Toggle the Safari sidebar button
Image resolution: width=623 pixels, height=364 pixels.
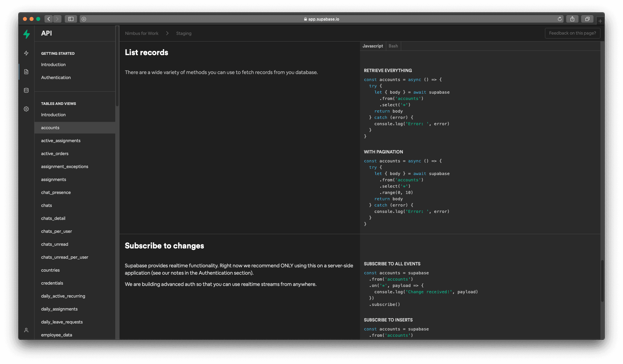(71, 19)
